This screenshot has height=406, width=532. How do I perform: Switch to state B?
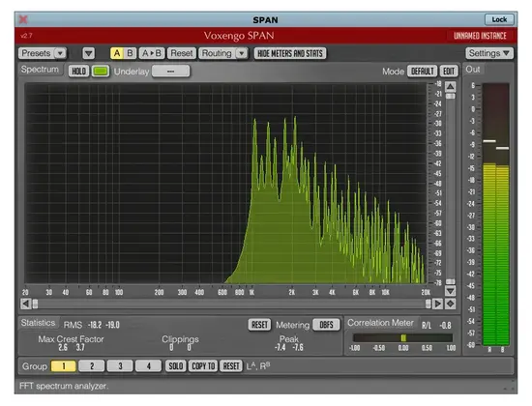[130, 53]
